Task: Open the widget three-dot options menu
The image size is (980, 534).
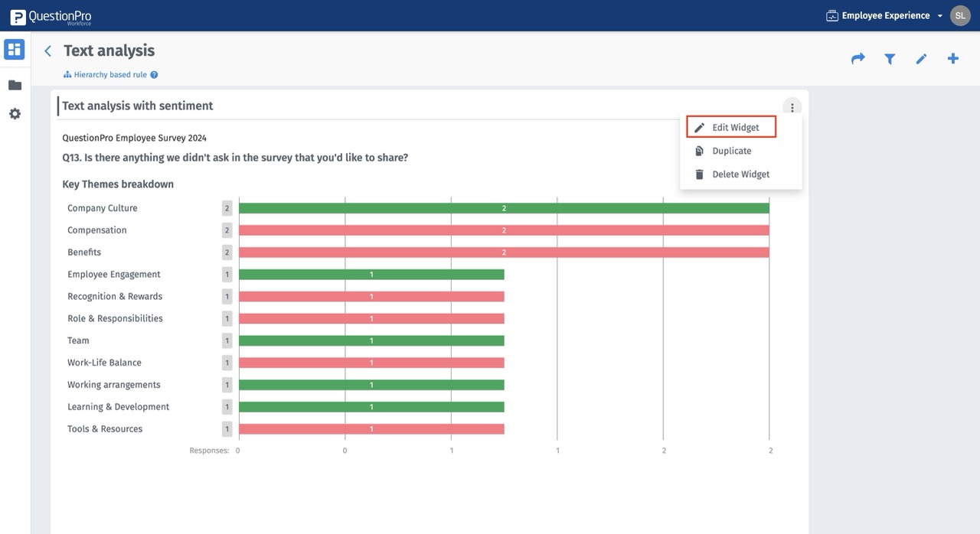Action: (792, 106)
